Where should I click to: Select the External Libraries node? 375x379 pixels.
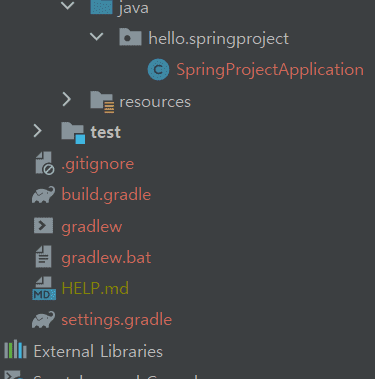point(98,351)
